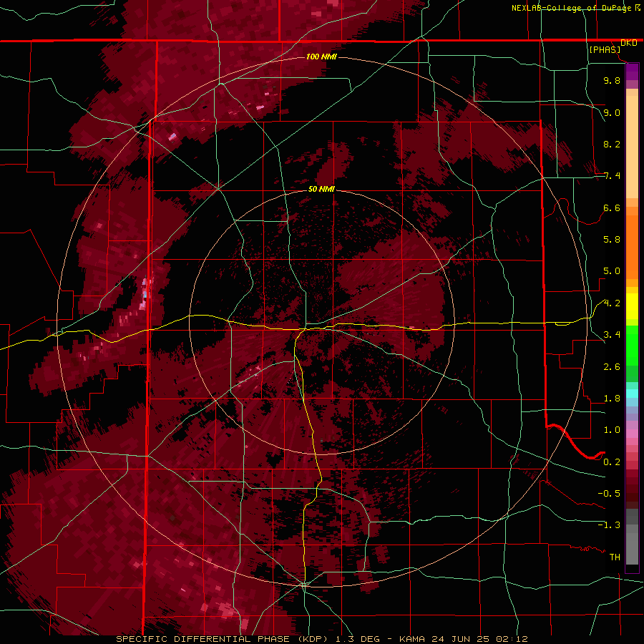Click the 1.3 DEG elevation text
This screenshot has height=644, width=644.
pyautogui.click(x=358, y=639)
